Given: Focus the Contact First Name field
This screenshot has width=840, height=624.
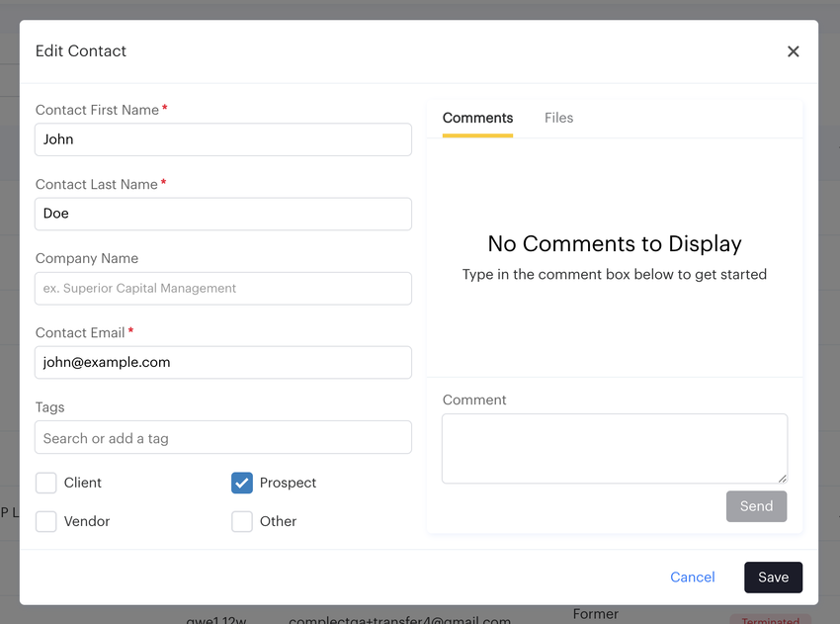Looking at the screenshot, I should tap(223, 139).
